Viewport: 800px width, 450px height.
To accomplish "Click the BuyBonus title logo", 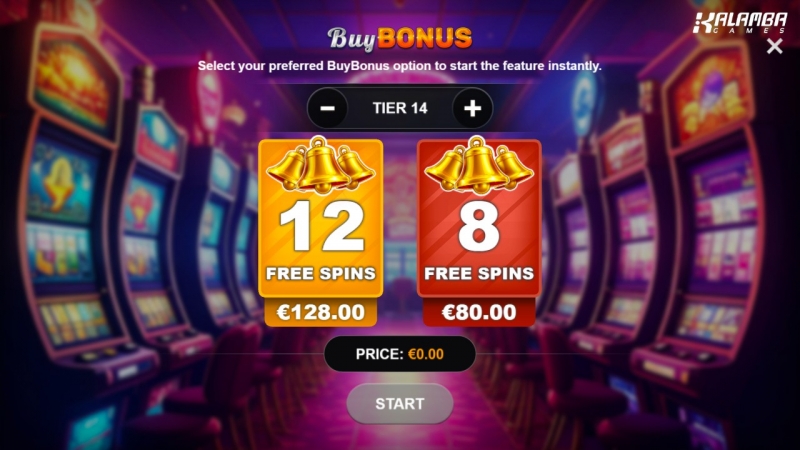I will point(399,38).
